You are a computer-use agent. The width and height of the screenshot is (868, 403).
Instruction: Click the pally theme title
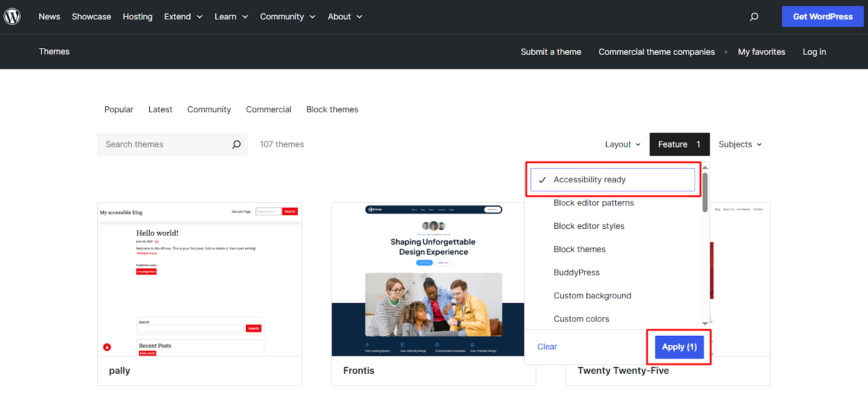(x=119, y=371)
